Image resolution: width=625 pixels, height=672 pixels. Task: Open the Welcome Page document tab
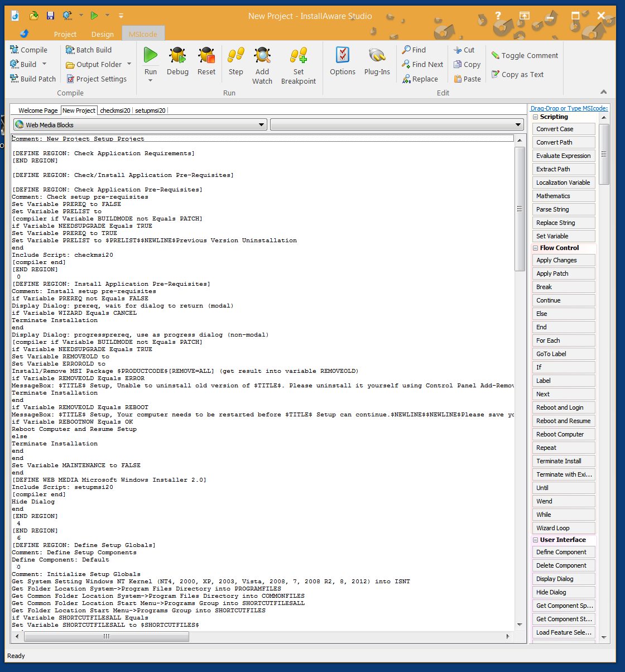pyautogui.click(x=38, y=111)
